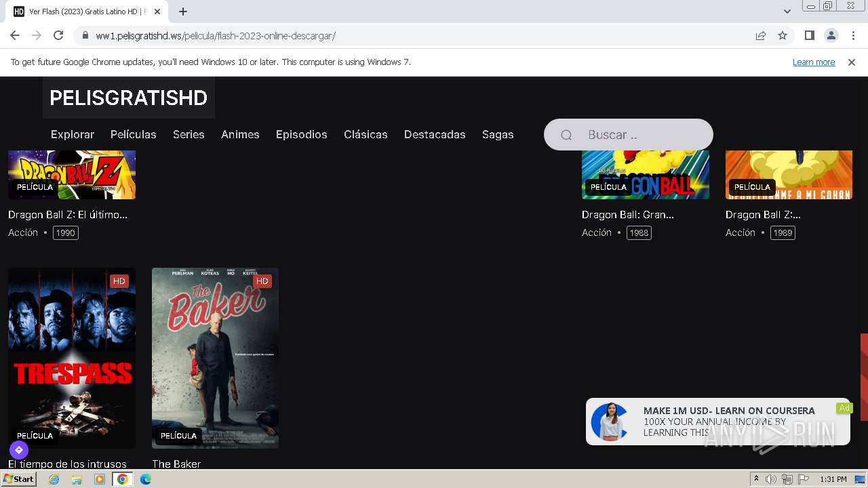Dismiss the Chrome update notification bar
The width and height of the screenshot is (868, 488).
click(852, 62)
